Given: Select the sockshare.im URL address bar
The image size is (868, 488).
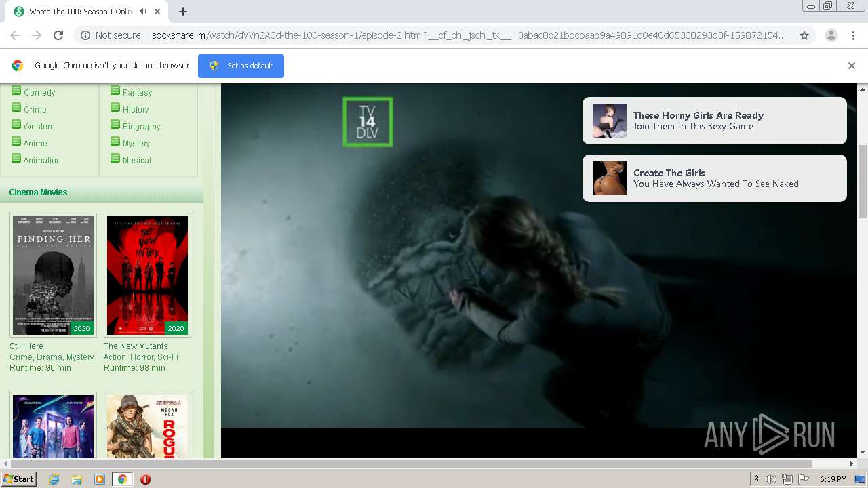Looking at the screenshot, I should [x=468, y=35].
